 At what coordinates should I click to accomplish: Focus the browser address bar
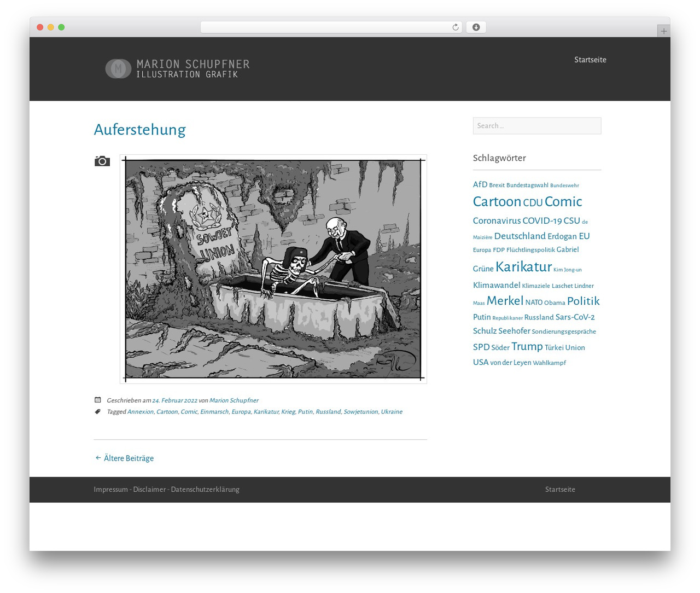(331, 27)
